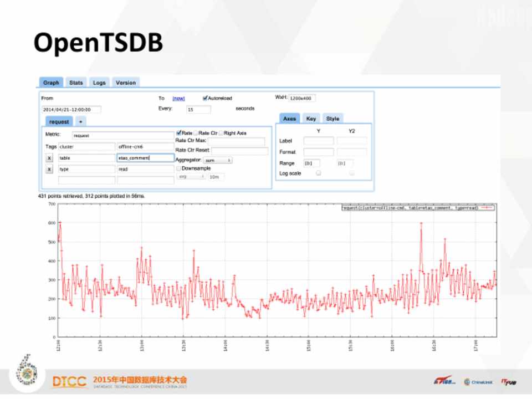
Task: Click the now link beside To
Action: [x=178, y=98]
